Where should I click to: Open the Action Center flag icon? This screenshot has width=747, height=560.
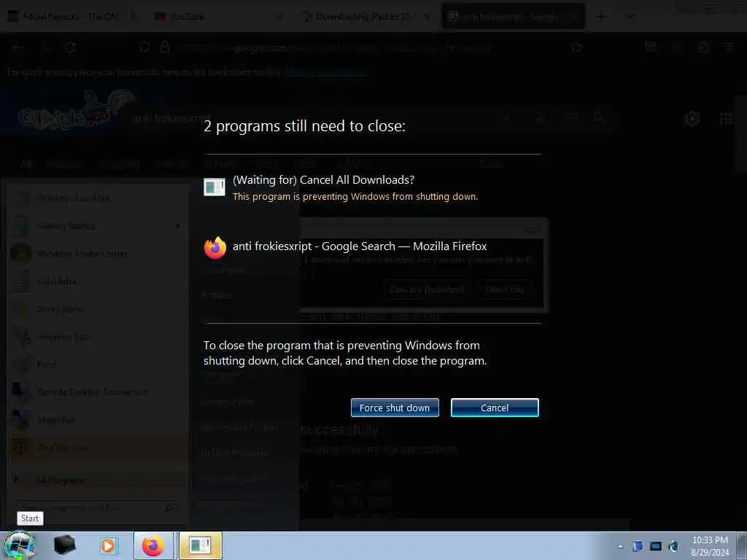(x=638, y=546)
